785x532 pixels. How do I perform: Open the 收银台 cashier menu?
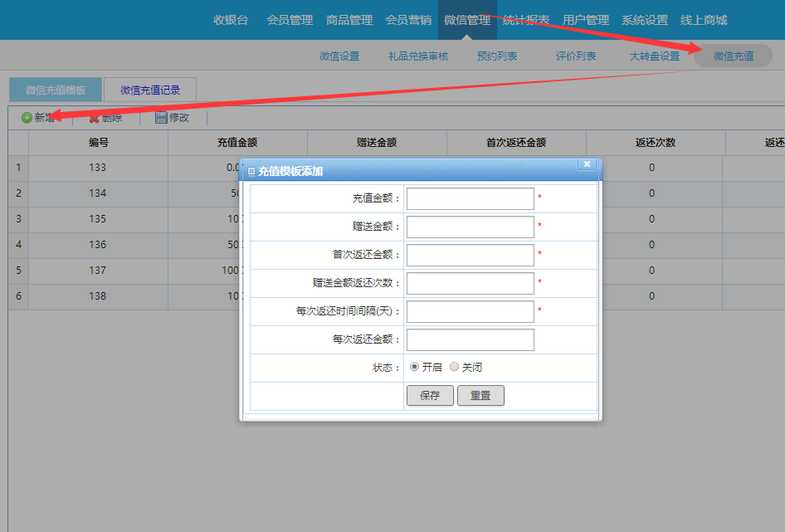click(232, 20)
